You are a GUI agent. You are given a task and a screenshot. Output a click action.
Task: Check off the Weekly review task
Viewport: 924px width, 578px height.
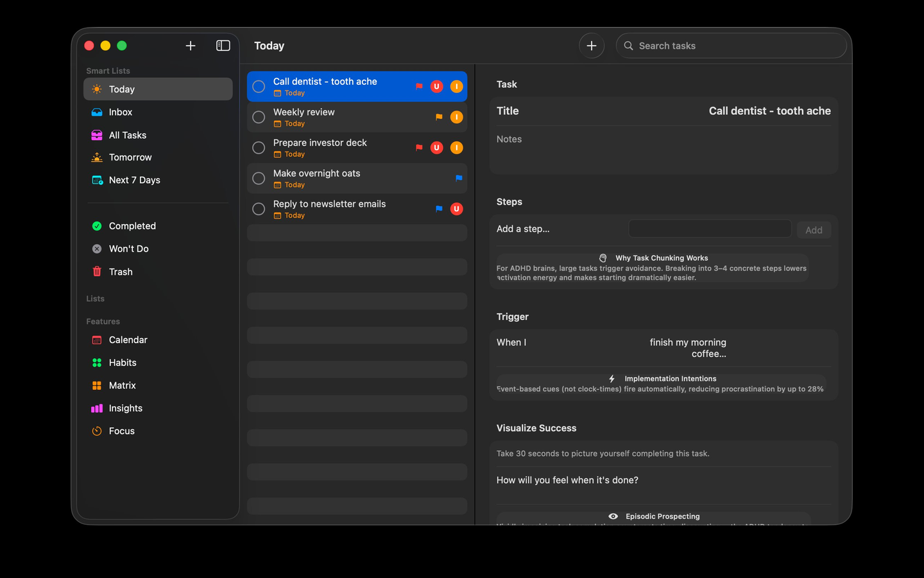259,117
